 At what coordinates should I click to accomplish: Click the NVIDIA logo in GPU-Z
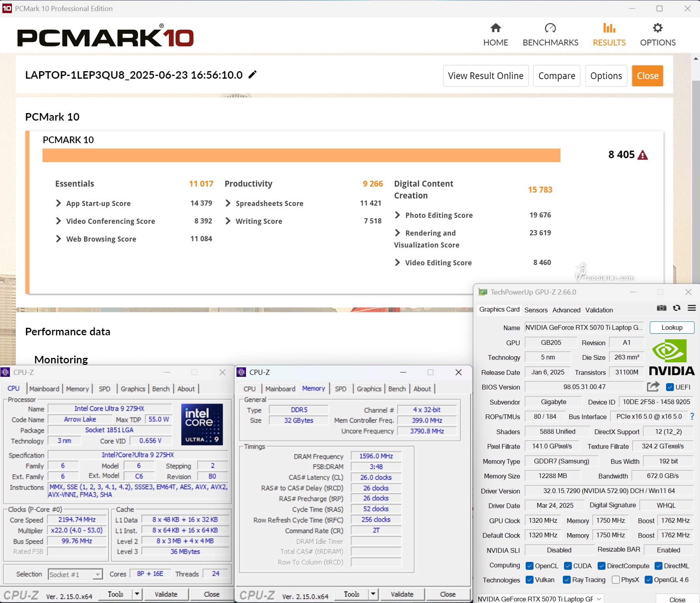click(672, 357)
